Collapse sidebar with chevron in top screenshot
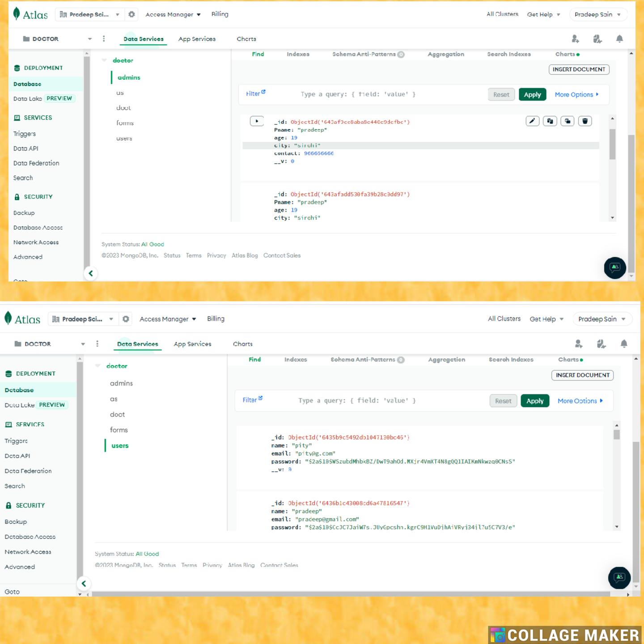The image size is (644, 644). 91,273
